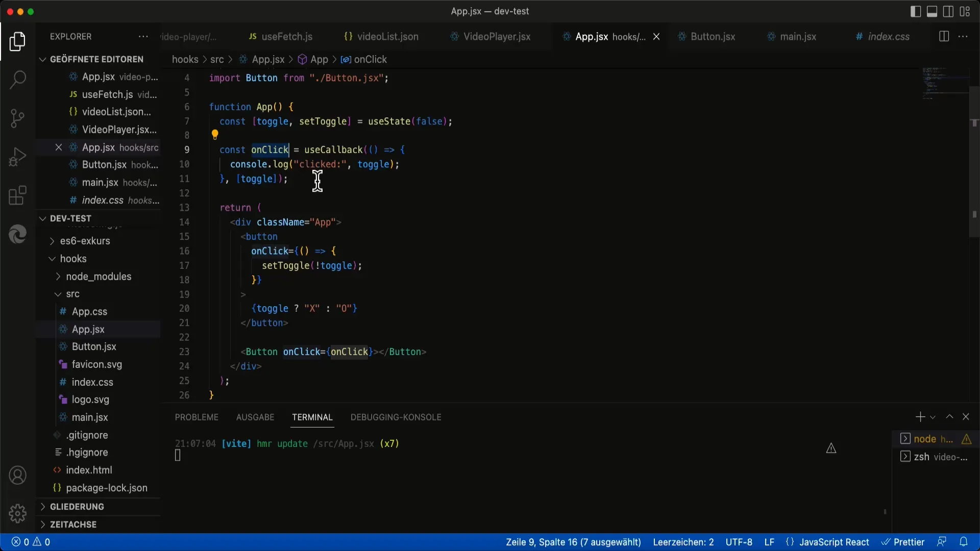
Task: Close the terminal panel
Action: (x=966, y=417)
